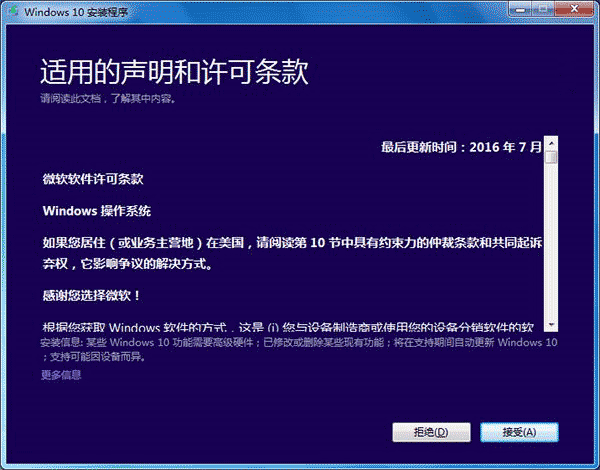600x470 pixels.
Task: Click the 接受(A) accept button
Action: [519, 432]
